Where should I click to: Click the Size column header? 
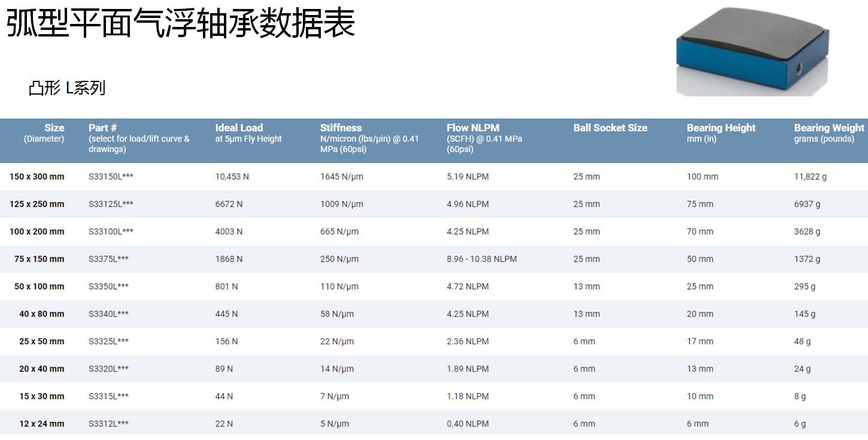54,128
